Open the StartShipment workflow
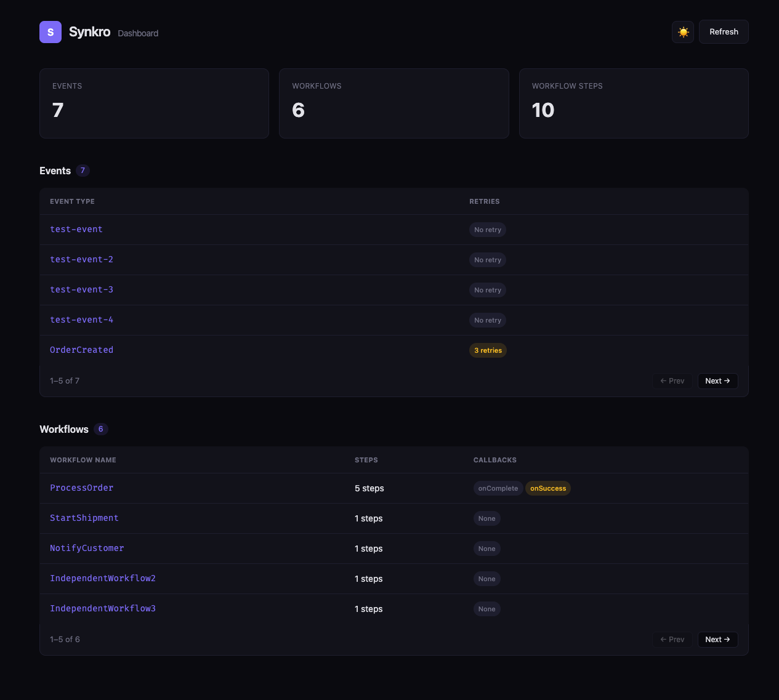Viewport: 779px width, 700px height. point(84,518)
